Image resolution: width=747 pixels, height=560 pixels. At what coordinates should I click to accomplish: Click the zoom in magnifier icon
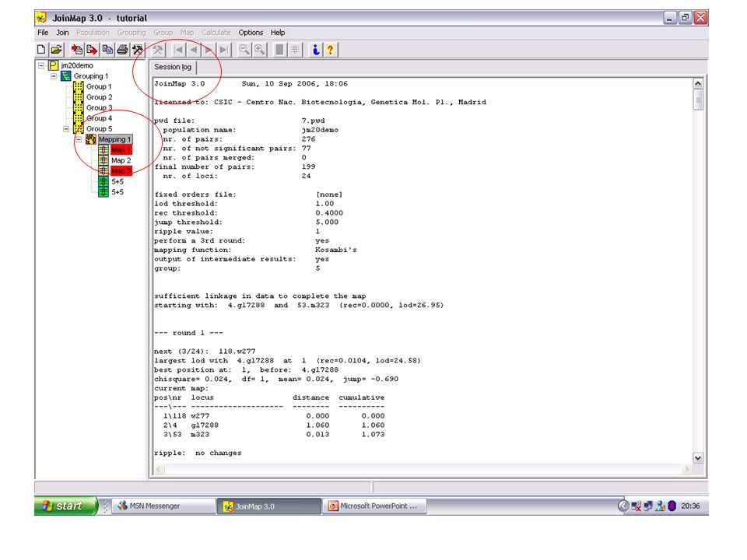coord(260,50)
